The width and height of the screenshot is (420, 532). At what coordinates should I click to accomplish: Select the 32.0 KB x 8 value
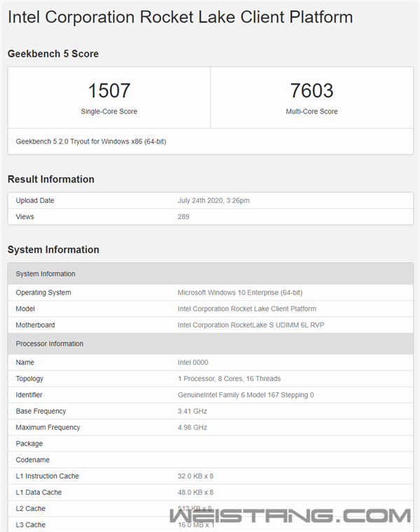tap(195, 476)
